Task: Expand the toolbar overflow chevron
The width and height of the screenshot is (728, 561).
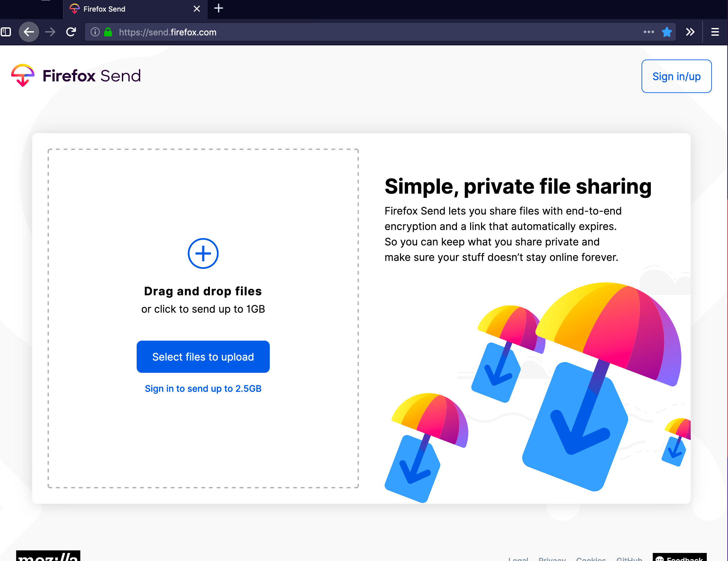Action: click(x=690, y=32)
